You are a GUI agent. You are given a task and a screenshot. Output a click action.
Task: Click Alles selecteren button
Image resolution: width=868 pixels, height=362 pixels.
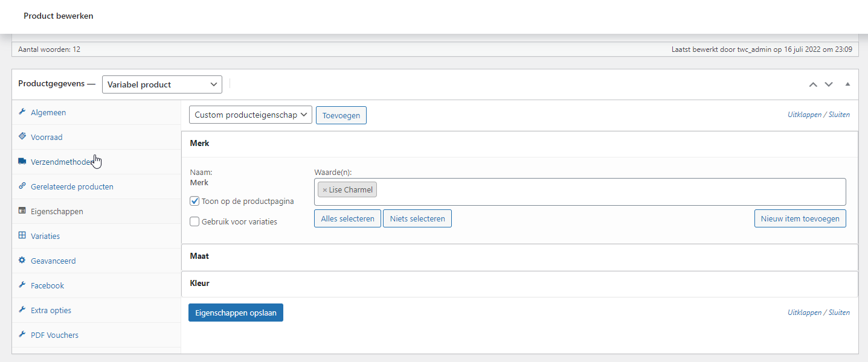tap(347, 218)
